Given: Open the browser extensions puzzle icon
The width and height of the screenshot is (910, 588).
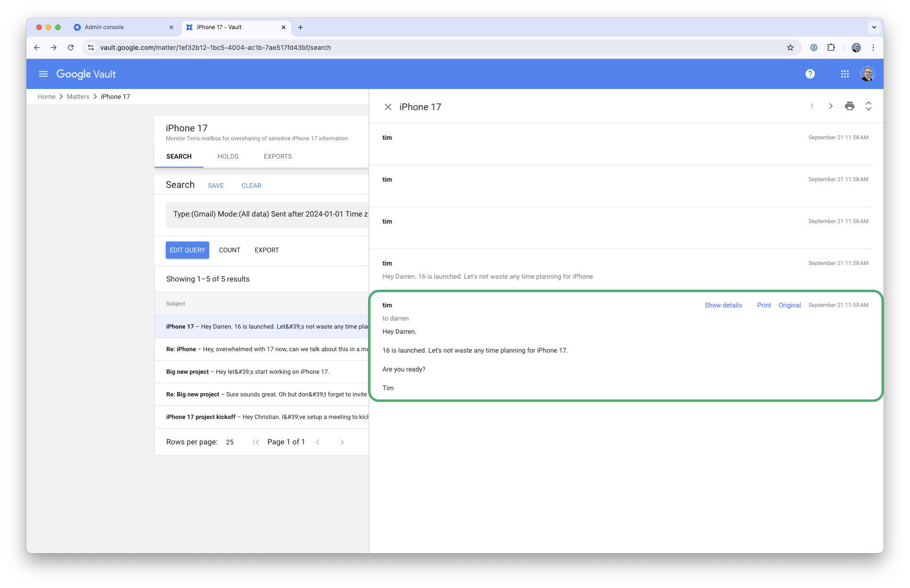Looking at the screenshot, I should tap(831, 48).
